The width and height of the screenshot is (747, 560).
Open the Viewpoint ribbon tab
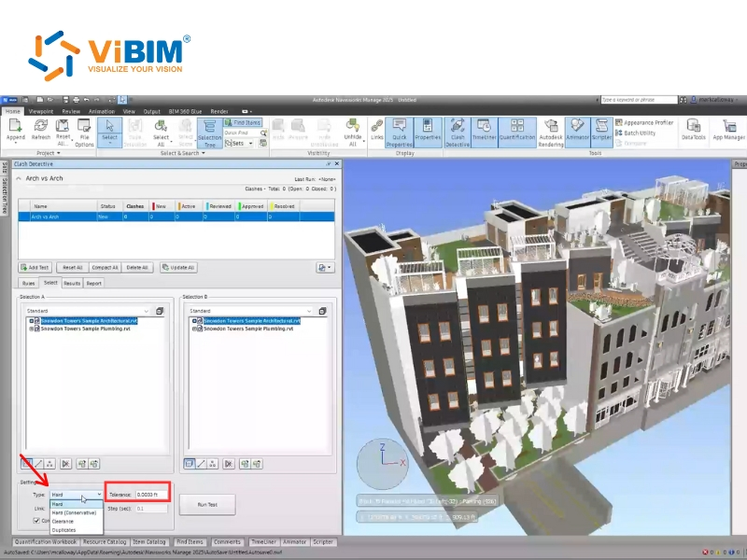(x=41, y=110)
